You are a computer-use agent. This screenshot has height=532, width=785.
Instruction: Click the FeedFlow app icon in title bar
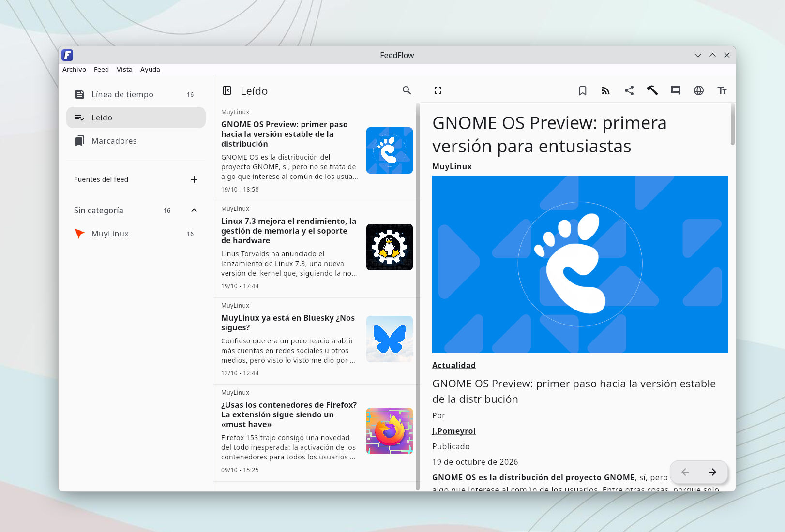click(67, 55)
